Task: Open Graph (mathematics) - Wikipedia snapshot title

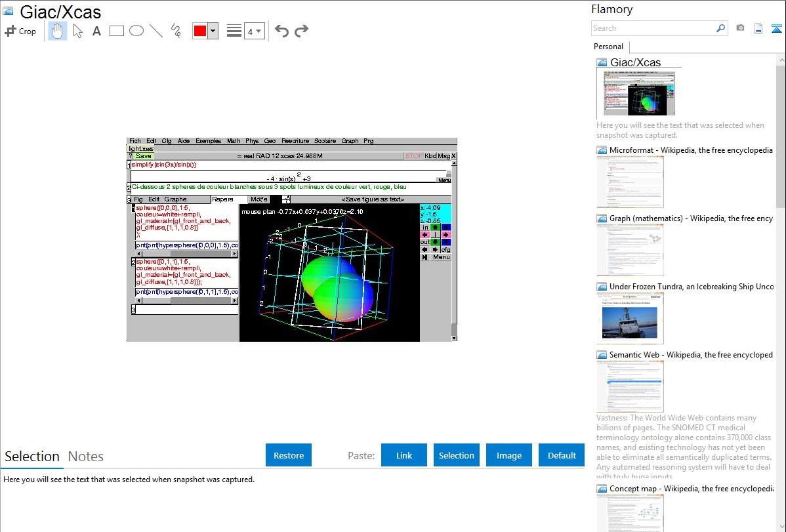Action: point(691,218)
